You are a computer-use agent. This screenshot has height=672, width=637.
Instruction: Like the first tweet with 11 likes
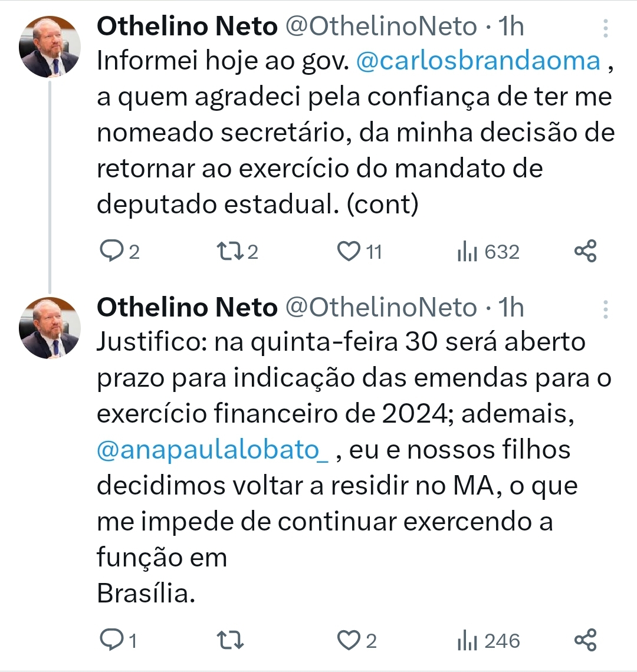pos(349,252)
